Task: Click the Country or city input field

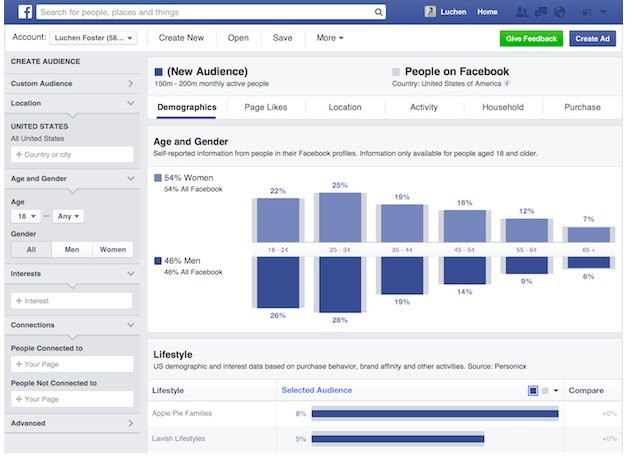Action: point(72,155)
